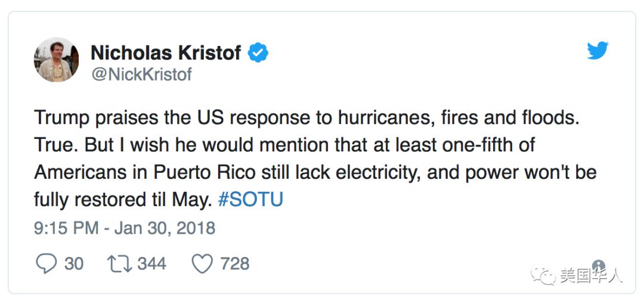Open the @NickKristof handle
The image size is (644, 304).
click(x=141, y=75)
